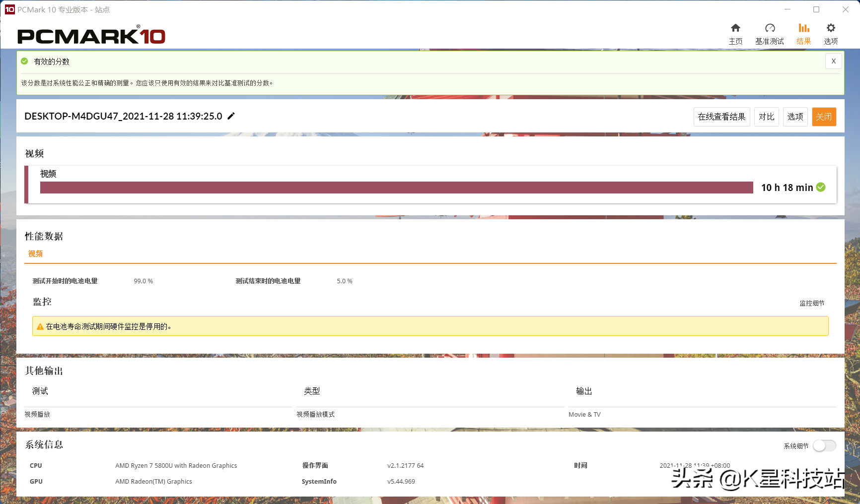The height and width of the screenshot is (504, 860).
Task: Click the PCMARK10 logo
Action: 91,35
